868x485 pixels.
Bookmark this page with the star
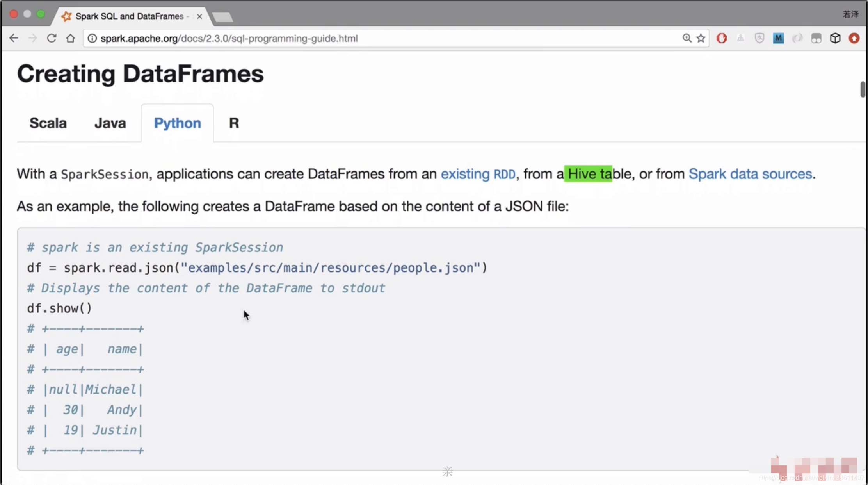point(701,38)
